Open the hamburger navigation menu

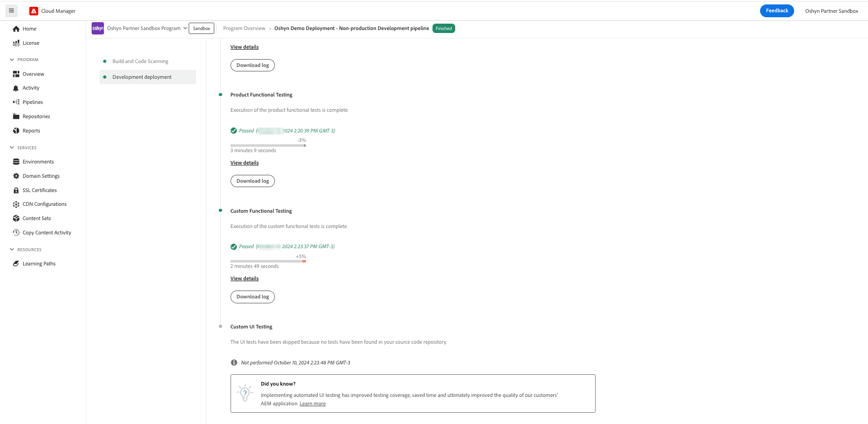click(11, 10)
